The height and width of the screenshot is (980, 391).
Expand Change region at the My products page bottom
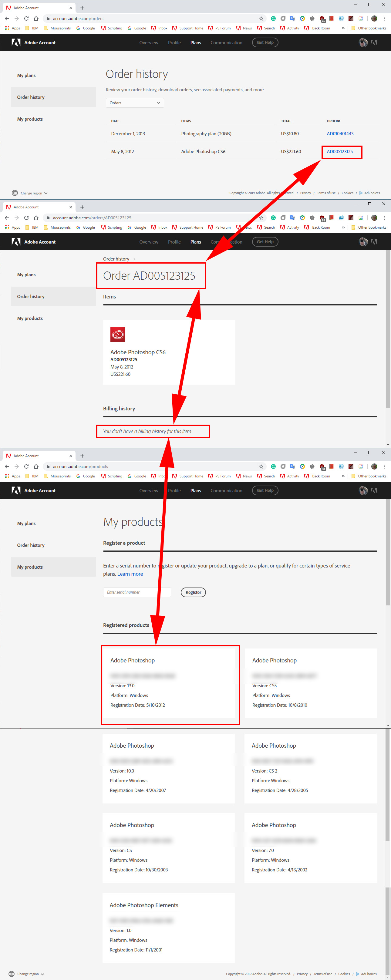(x=31, y=974)
